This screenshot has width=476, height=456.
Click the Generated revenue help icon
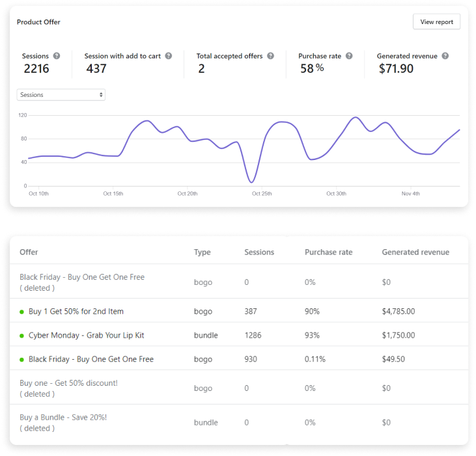tap(445, 56)
